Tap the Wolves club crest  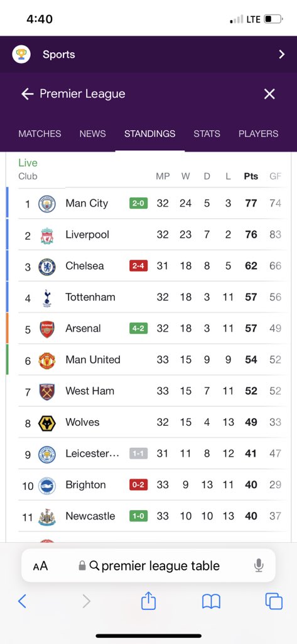[46, 423]
